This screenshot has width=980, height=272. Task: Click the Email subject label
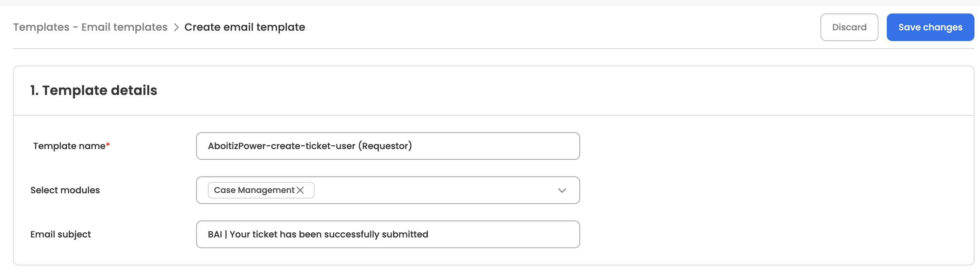coord(60,234)
